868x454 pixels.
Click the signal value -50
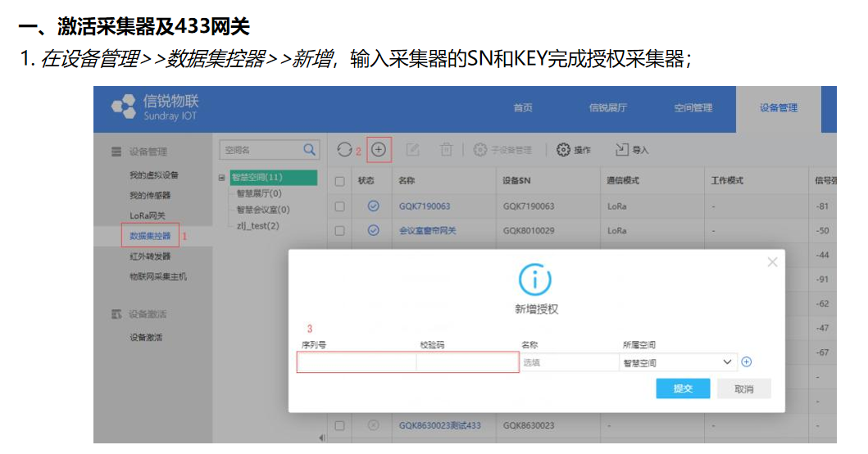click(822, 230)
